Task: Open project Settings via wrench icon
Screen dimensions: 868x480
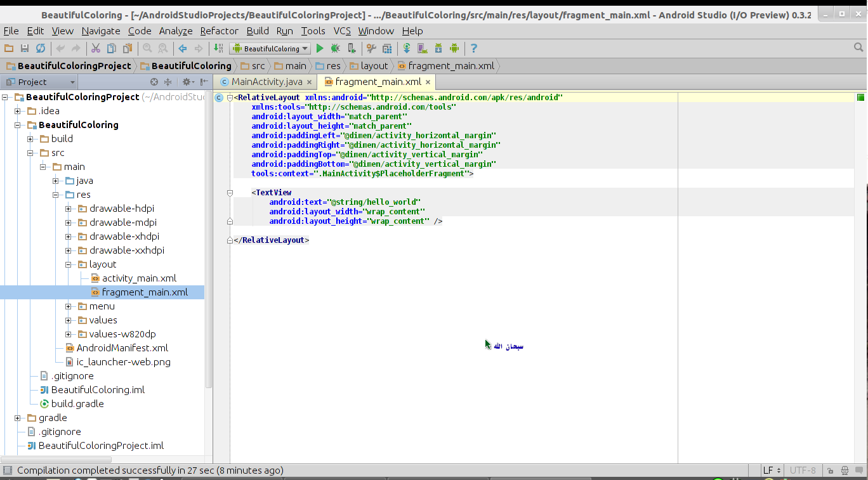Action: 372,48
